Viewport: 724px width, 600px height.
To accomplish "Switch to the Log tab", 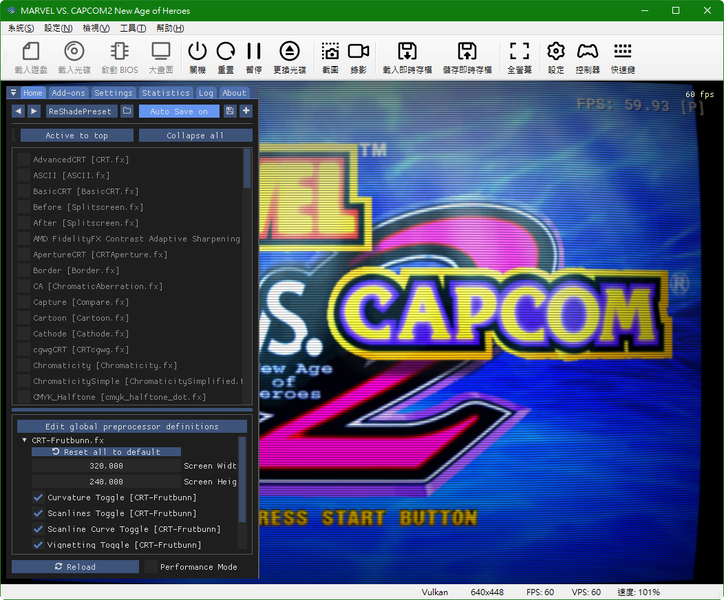I will click(206, 93).
